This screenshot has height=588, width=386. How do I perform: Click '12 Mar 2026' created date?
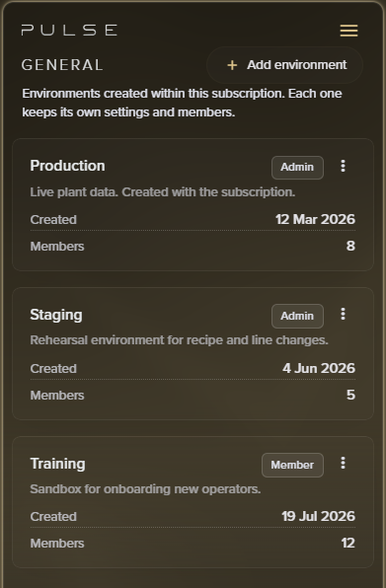(315, 219)
